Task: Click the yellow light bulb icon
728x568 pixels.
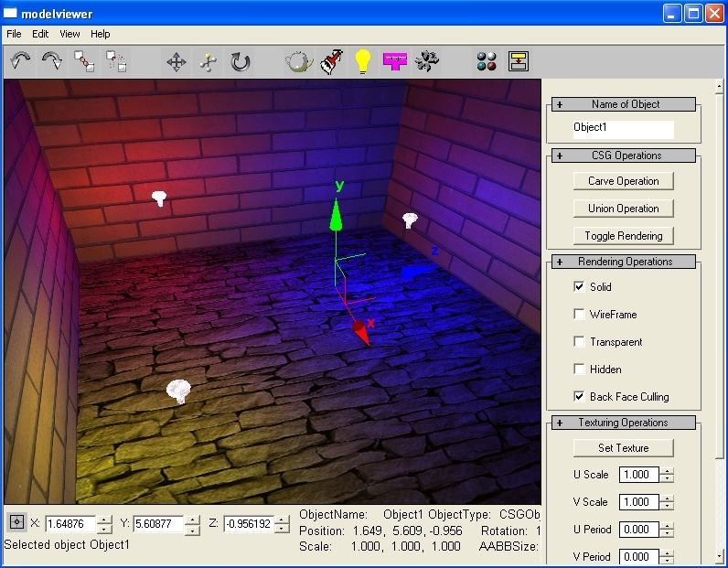Action: [363, 61]
